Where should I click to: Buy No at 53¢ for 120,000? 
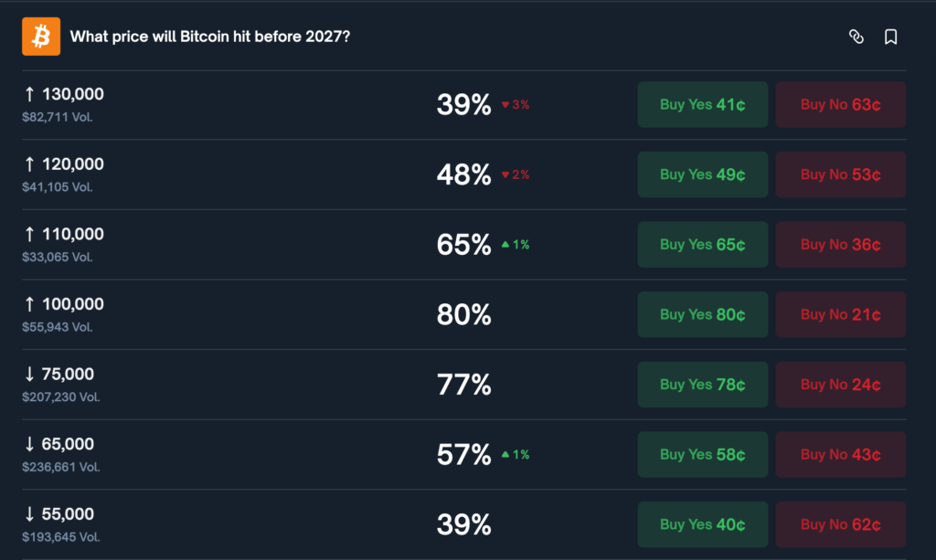841,174
